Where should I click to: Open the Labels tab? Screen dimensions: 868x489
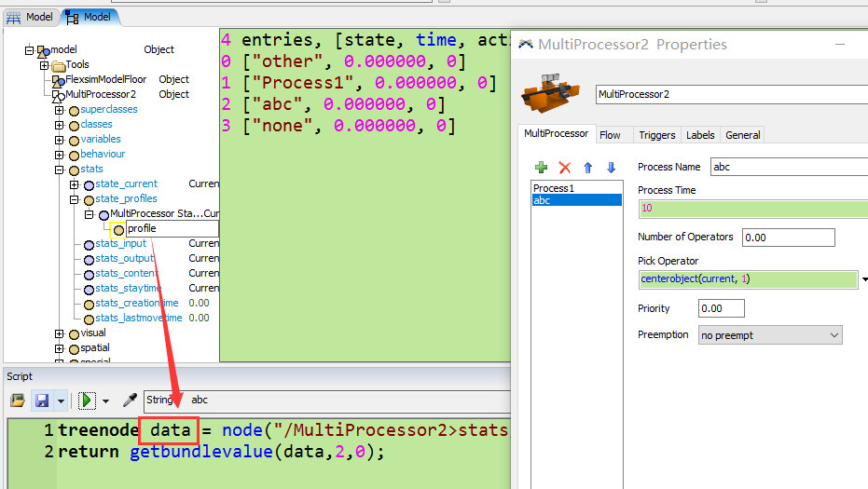pyautogui.click(x=699, y=135)
